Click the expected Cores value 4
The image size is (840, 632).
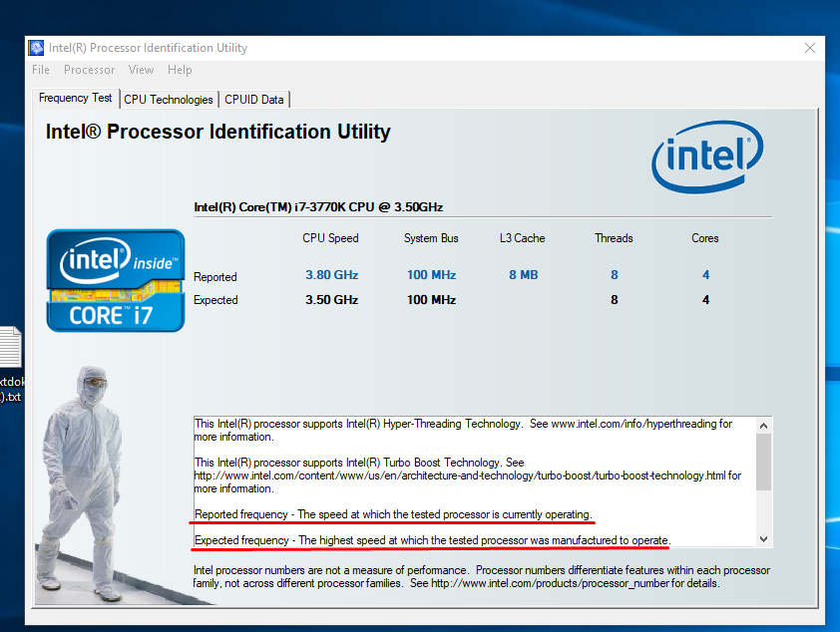[x=706, y=300]
